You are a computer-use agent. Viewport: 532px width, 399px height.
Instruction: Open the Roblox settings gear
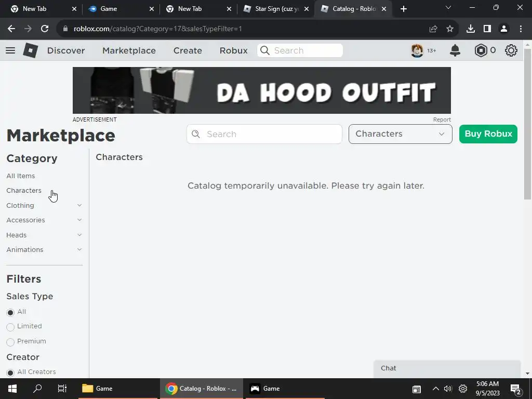[511, 50]
